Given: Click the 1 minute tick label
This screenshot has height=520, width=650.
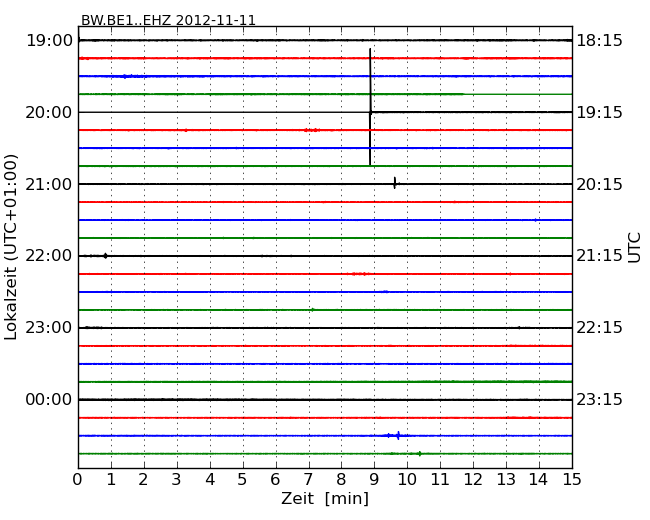Looking at the screenshot, I should click(111, 479).
